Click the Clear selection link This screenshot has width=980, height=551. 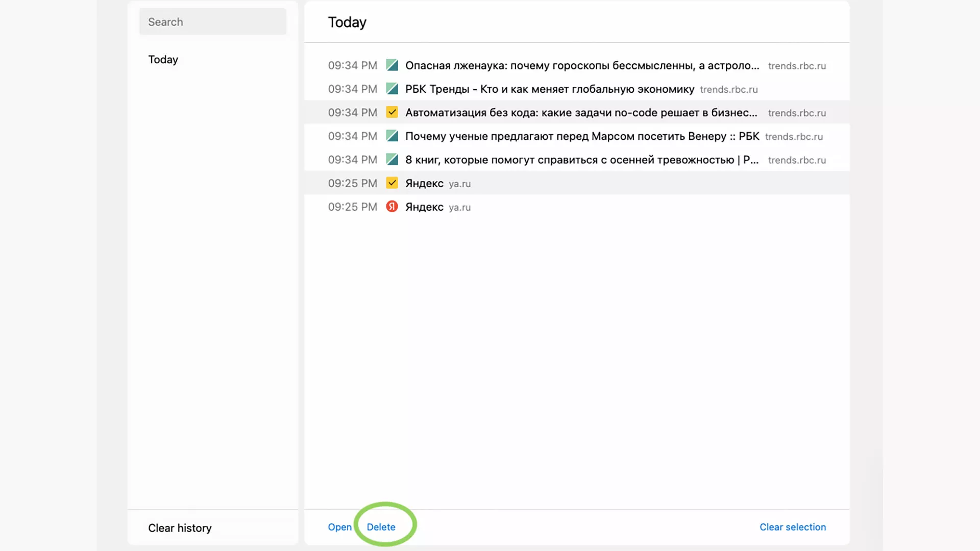(x=792, y=527)
